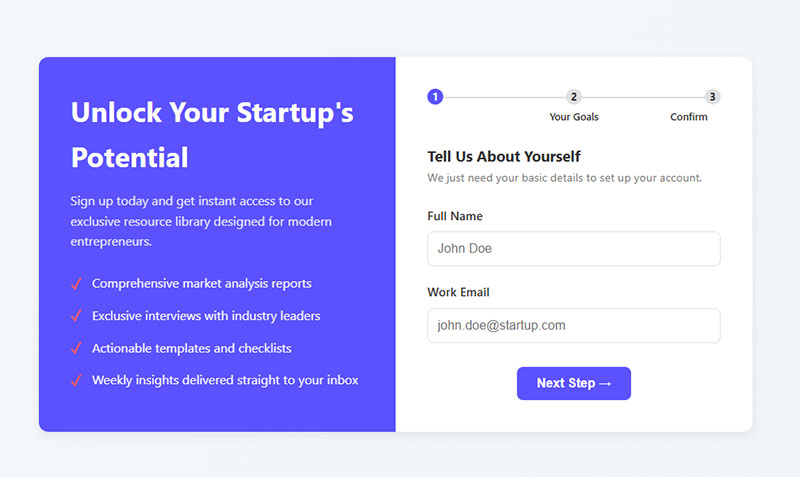
Task: Focus the Work Email input field
Action: click(573, 325)
